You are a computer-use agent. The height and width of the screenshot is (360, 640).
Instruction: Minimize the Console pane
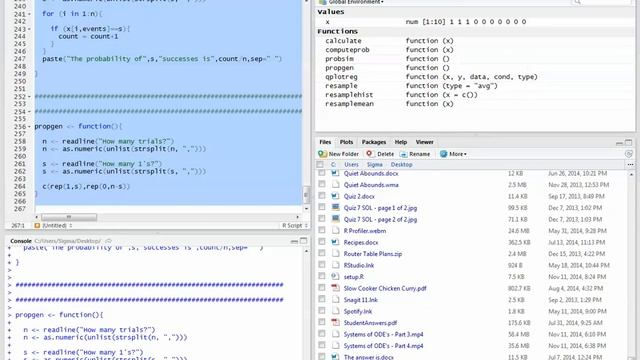click(x=294, y=241)
